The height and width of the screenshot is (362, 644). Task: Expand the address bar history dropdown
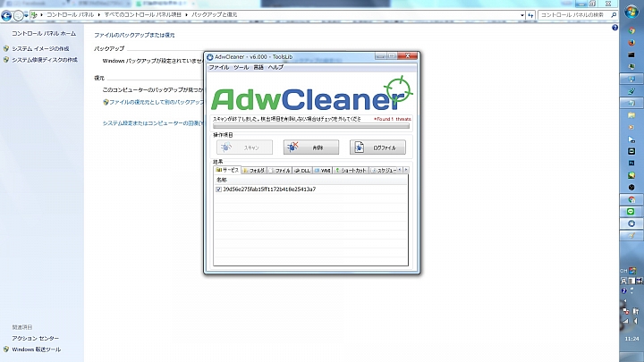[x=522, y=15]
